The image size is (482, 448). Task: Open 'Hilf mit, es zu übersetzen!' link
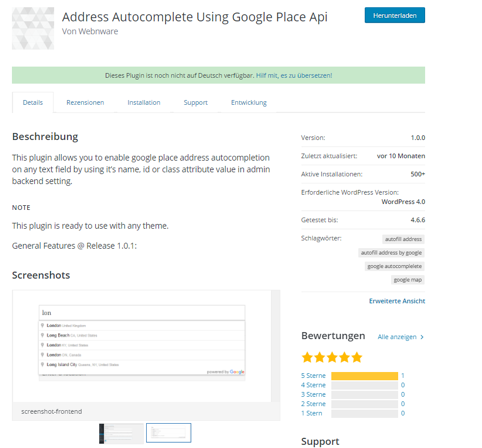(x=294, y=75)
